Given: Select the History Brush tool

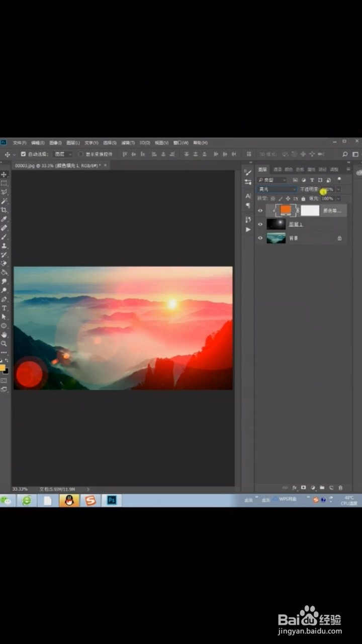Looking at the screenshot, I should 4,255.
